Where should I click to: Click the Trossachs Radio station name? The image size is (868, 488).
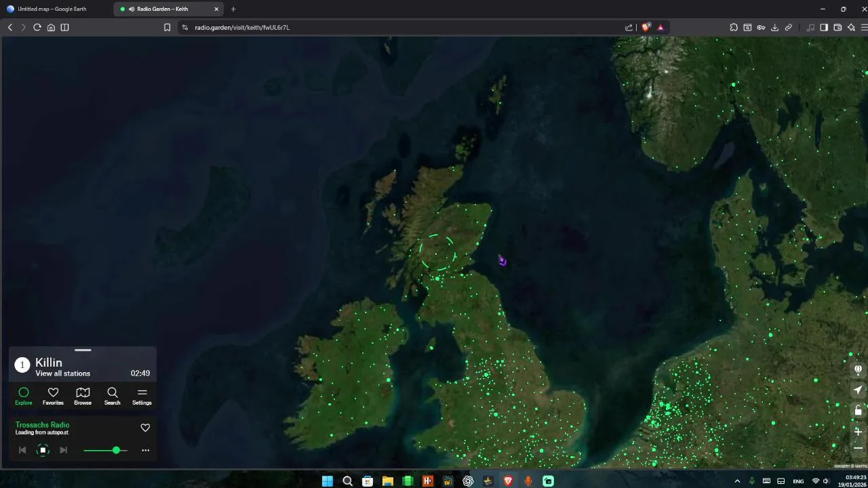(x=42, y=425)
